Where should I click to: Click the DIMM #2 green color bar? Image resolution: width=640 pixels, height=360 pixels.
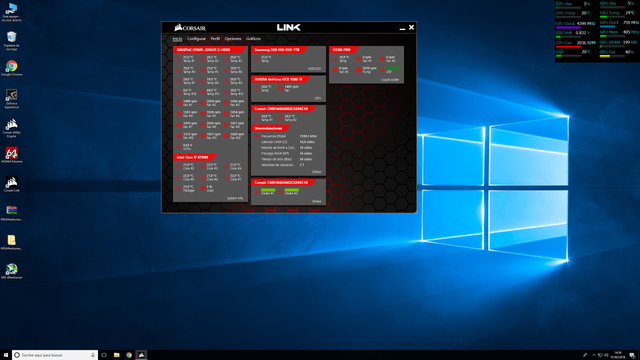click(x=292, y=190)
